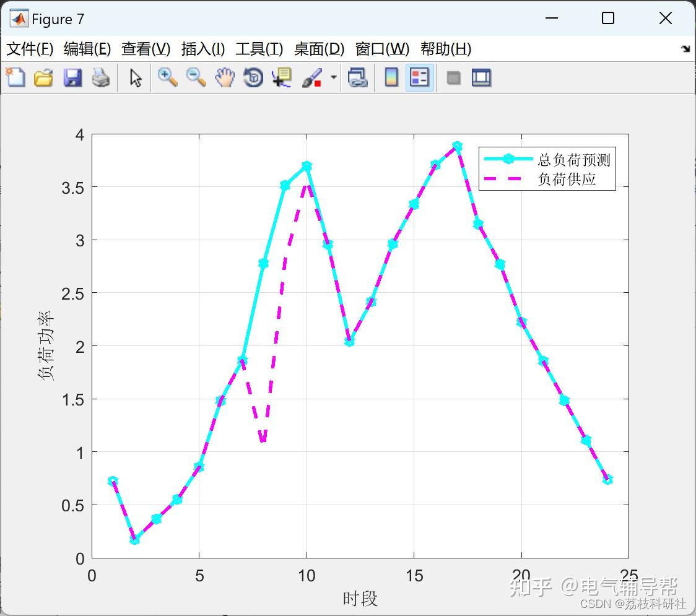This screenshot has width=696, height=616.
Task: Enable the Rotate 3D tool
Action: [x=253, y=77]
